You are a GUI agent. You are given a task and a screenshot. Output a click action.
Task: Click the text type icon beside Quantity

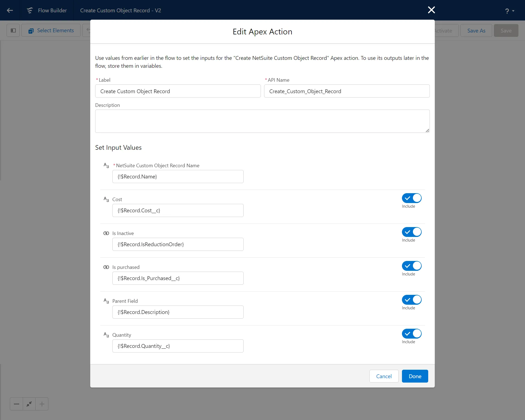pyautogui.click(x=106, y=335)
